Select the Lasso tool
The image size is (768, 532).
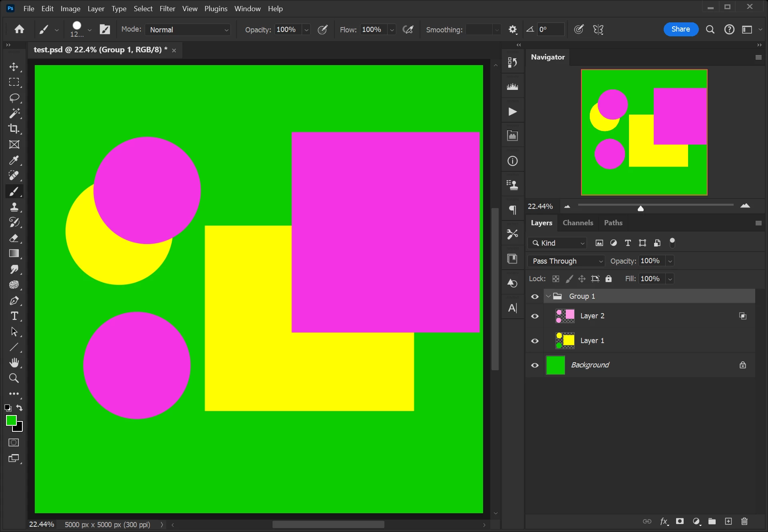[x=14, y=98]
